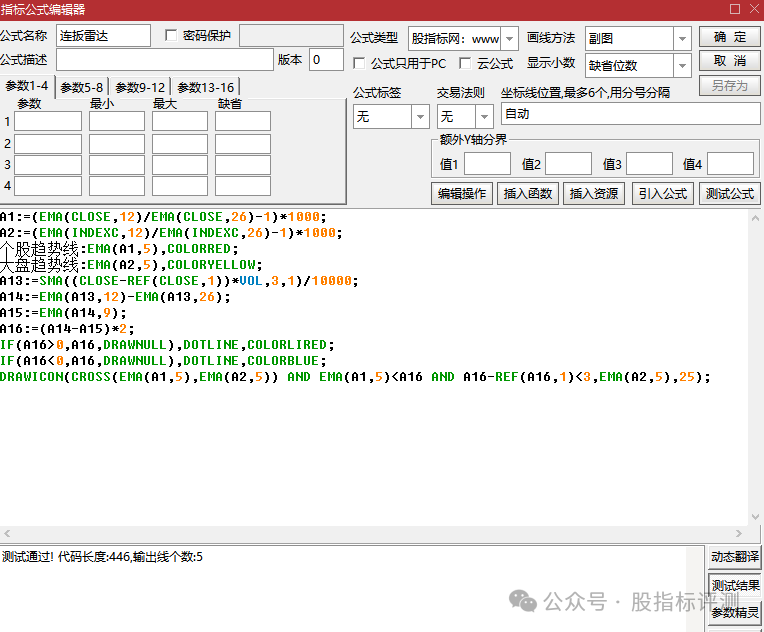Open the 交易法则 trading rule dropdown
This screenshot has height=632, width=764.
(x=484, y=116)
